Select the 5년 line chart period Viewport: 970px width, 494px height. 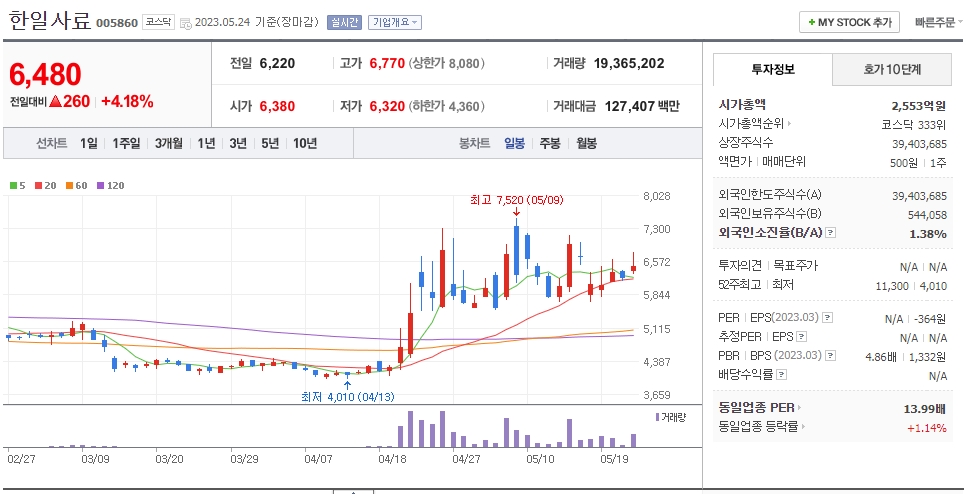point(270,143)
